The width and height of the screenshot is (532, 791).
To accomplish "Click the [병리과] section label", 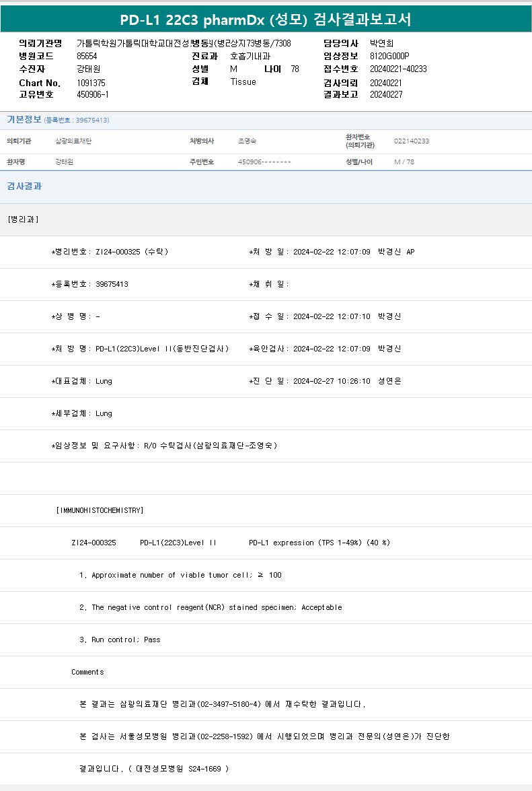I will [x=24, y=219].
